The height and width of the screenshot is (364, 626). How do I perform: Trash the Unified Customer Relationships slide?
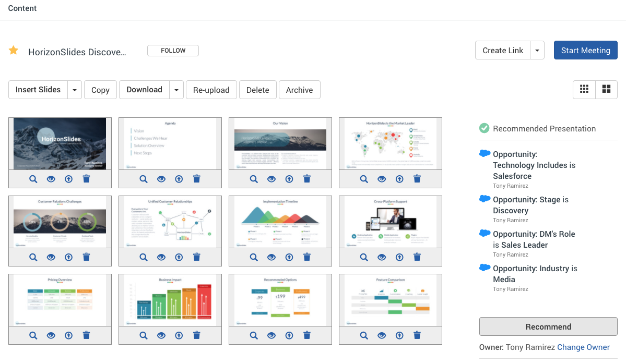point(197,257)
